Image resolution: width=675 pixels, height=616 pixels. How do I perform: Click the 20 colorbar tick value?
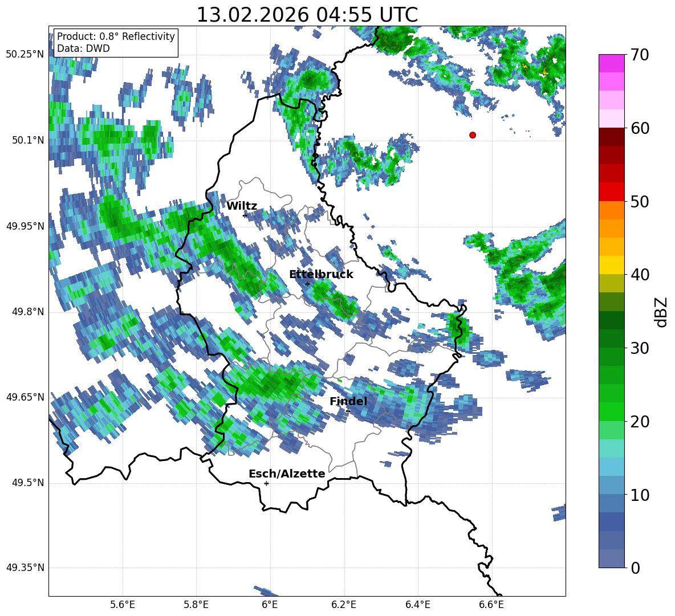click(640, 422)
